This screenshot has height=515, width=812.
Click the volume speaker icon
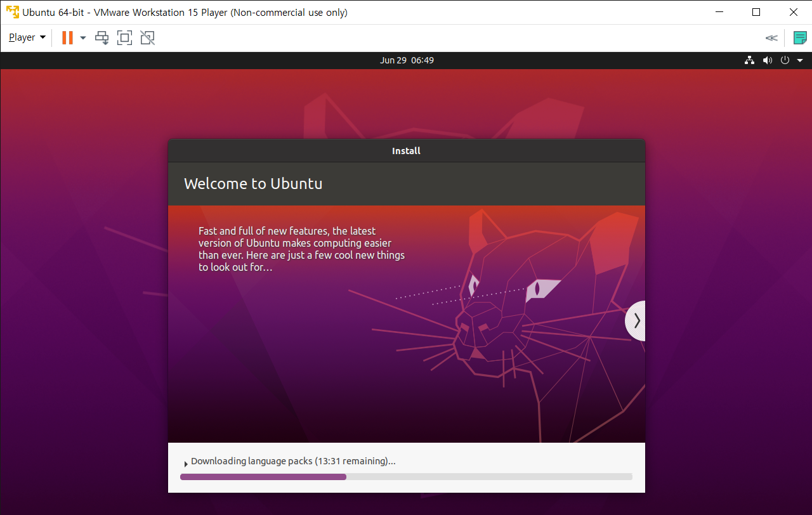[768, 60]
